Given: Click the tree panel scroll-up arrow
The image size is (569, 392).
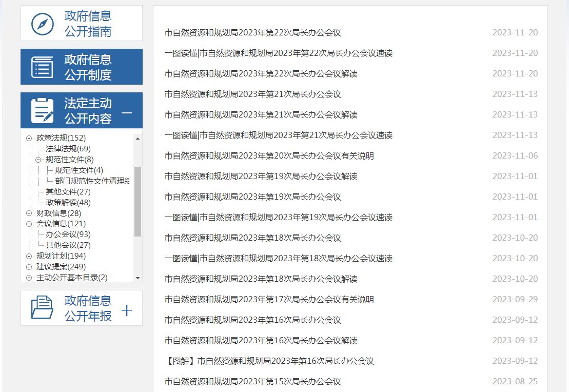Looking at the screenshot, I should pyautogui.click(x=138, y=139).
